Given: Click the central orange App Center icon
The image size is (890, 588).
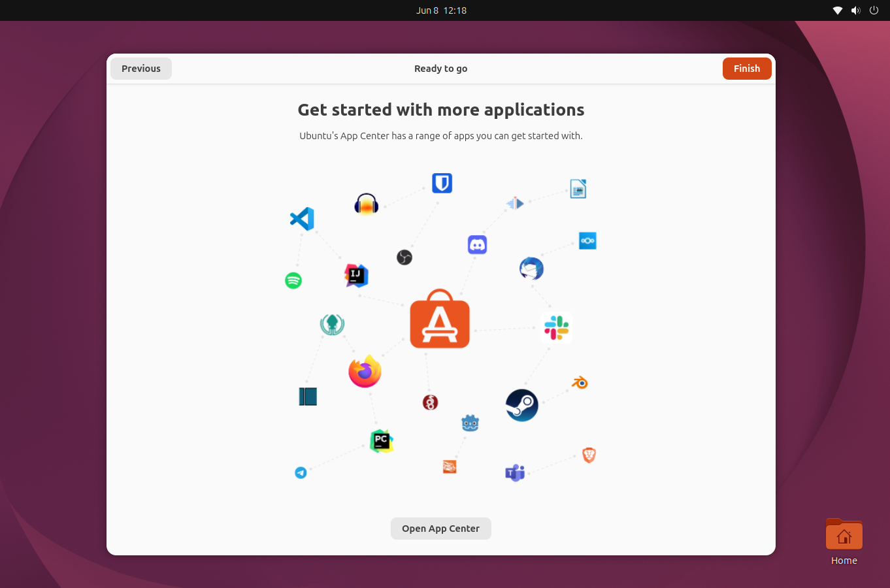Looking at the screenshot, I should 440,319.
